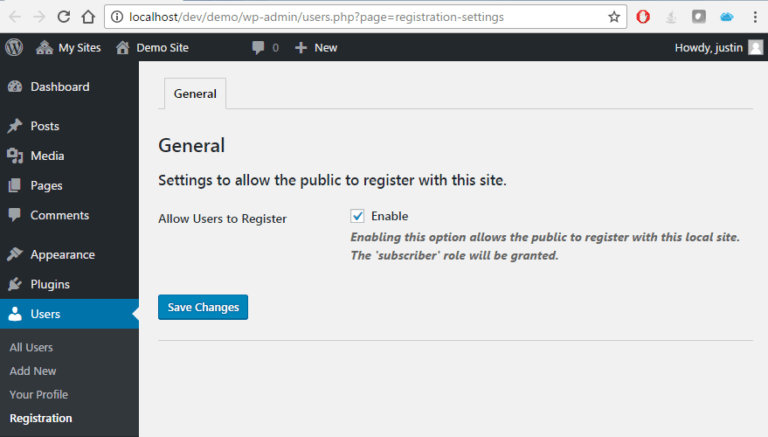
Task: Reload the page with refresh icon
Action: 63,17
